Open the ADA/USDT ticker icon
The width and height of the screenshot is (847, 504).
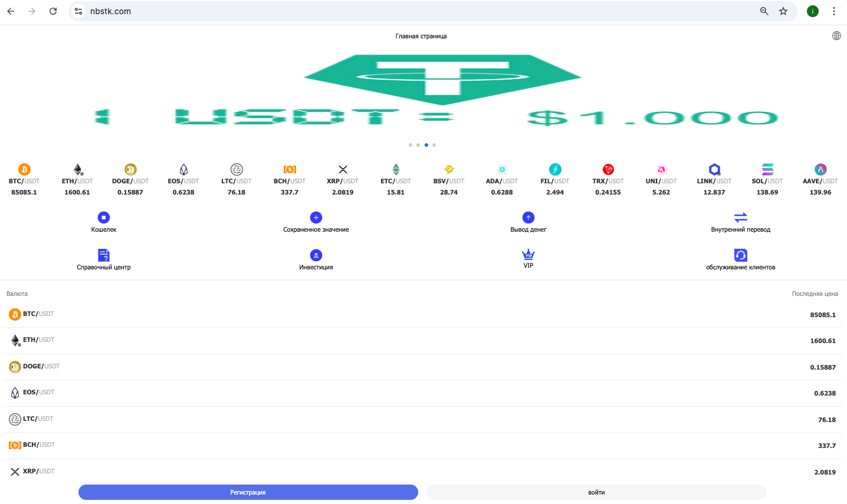502,170
